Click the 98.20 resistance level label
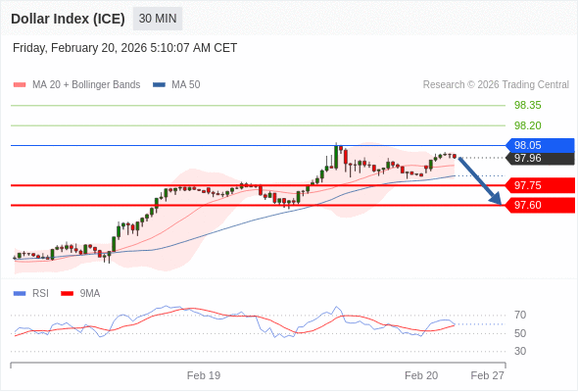 [x=527, y=125]
